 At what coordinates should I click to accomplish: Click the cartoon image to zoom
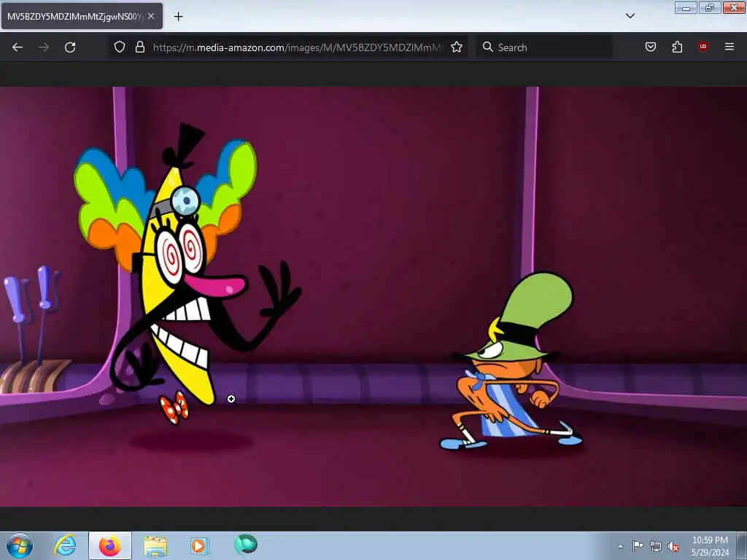373,296
